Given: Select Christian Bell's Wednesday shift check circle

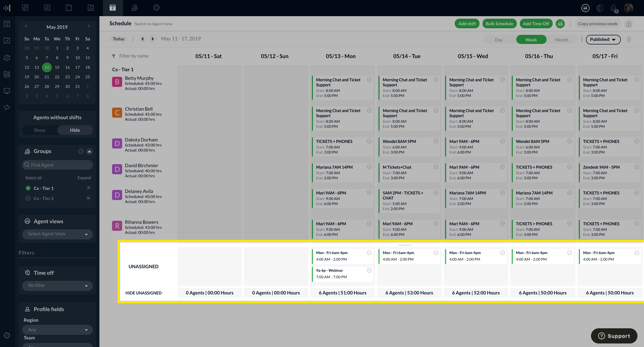Looking at the screenshot, I should click(502, 110).
